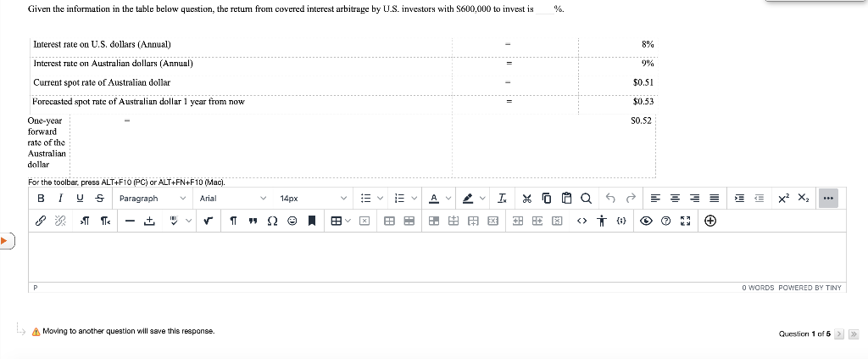This screenshot has height=359, width=868.
Task: Open the HTML source code view
Action: pyautogui.click(x=581, y=221)
